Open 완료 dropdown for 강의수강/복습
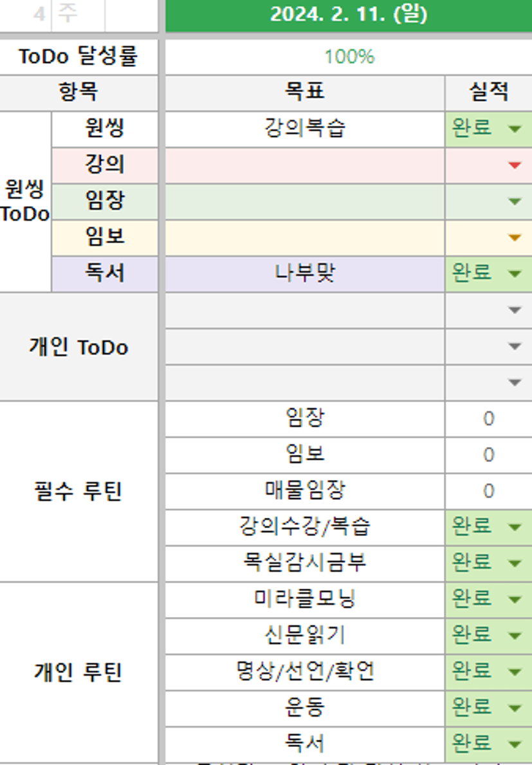The width and height of the screenshot is (532, 765). point(514,528)
